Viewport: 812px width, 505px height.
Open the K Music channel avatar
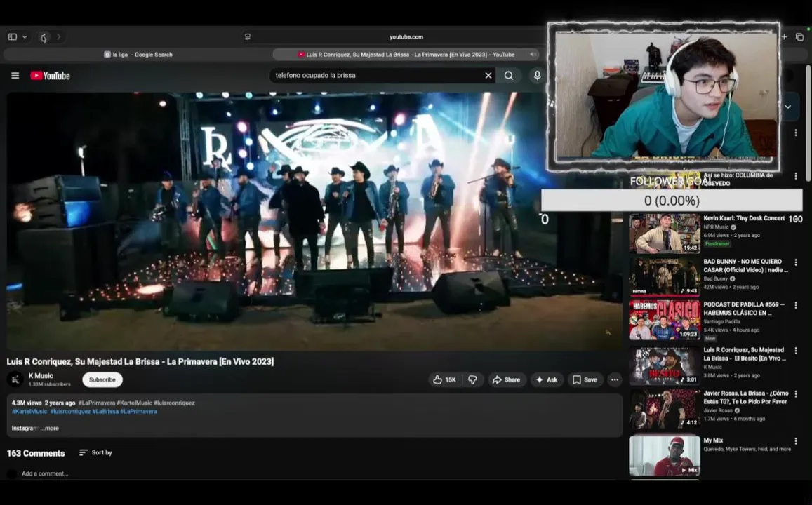(x=15, y=379)
